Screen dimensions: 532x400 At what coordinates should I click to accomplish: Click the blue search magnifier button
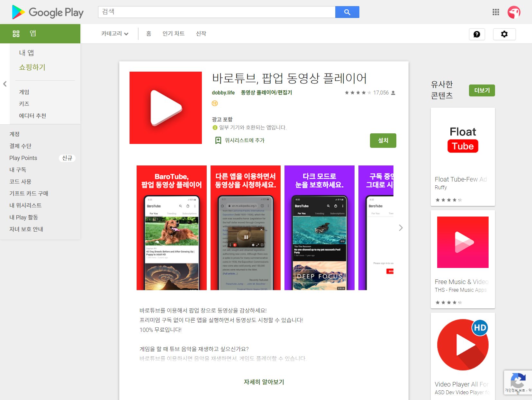(x=347, y=12)
